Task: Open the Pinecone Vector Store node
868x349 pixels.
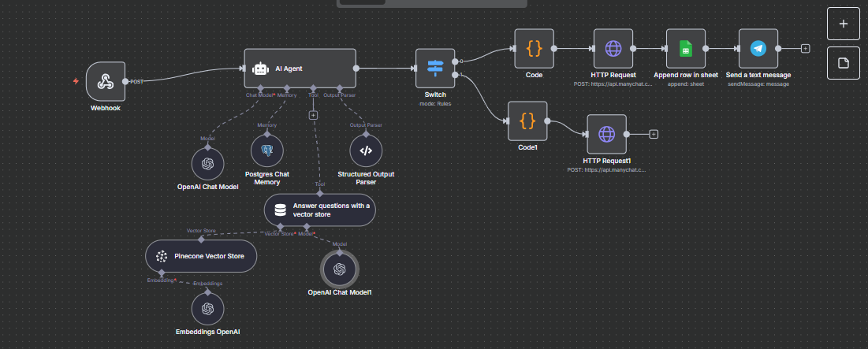Action: [x=201, y=256]
